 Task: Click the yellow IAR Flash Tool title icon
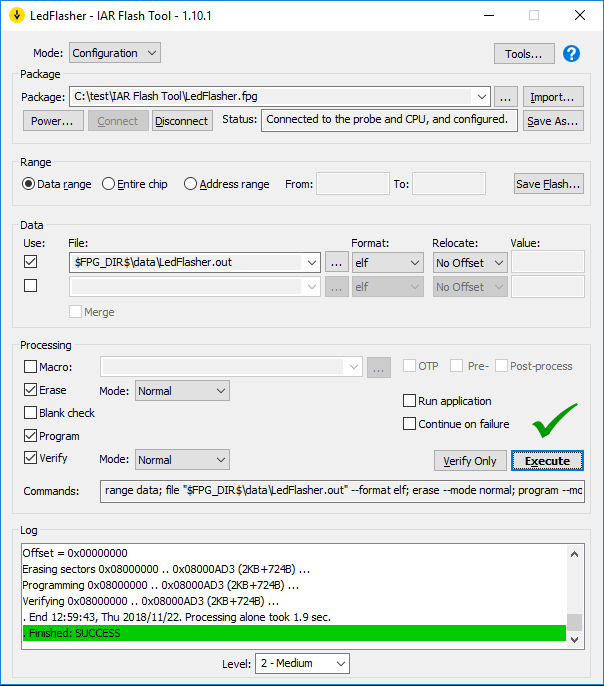[17, 15]
